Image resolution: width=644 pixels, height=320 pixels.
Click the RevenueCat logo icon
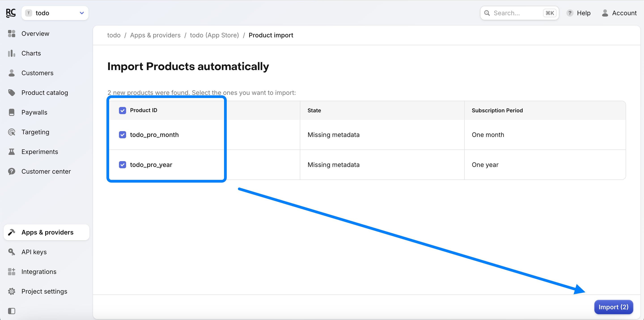[11, 13]
